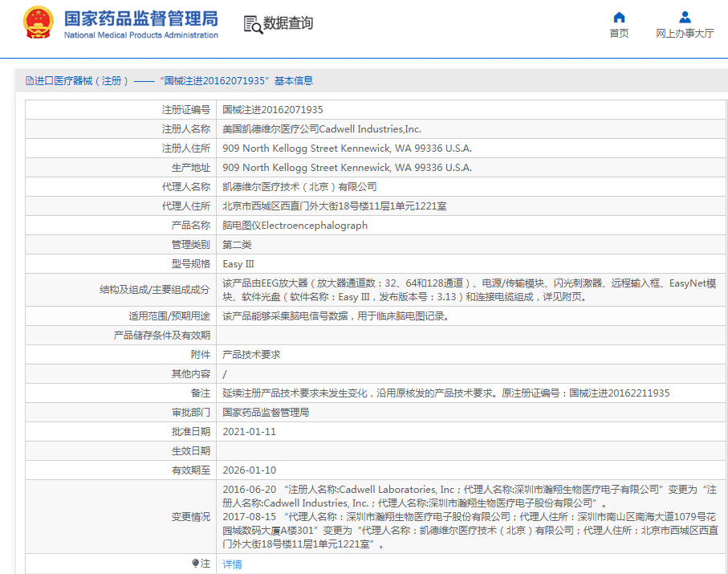Click the national emblem logo
728x574 pixels.
(38, 23)
